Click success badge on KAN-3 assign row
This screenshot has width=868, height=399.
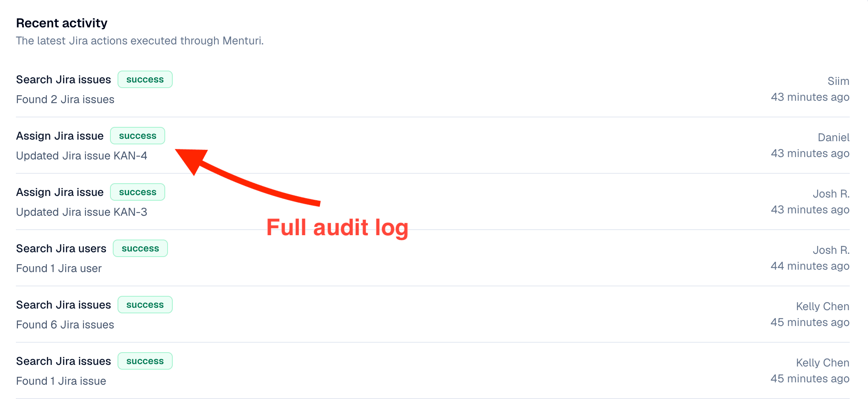point(137,192)
